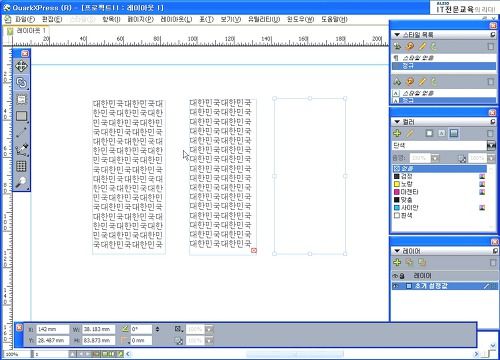Collapse the 스타일 목록 panel triangle
The width and height of the screenshot is (500, 360).
[397, 35]
